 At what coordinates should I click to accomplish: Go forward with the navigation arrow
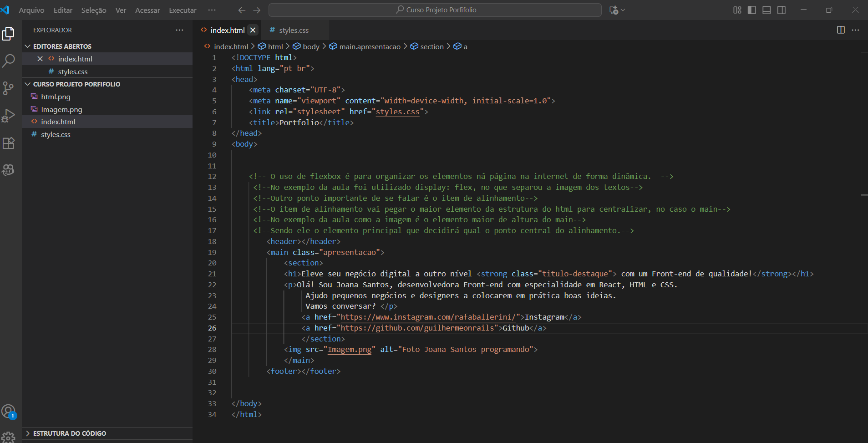click(257, 10)
